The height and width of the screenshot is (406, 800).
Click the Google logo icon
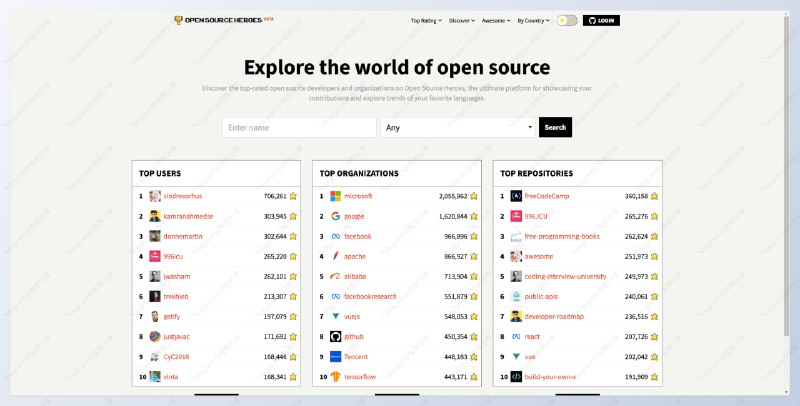(x=336, y=216)
